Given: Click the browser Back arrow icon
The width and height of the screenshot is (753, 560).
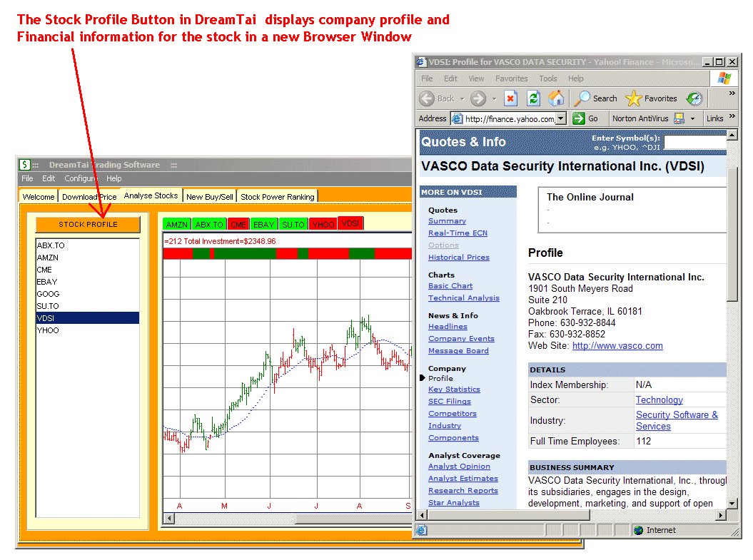Looking at the screenshot, I should point(426,99).
